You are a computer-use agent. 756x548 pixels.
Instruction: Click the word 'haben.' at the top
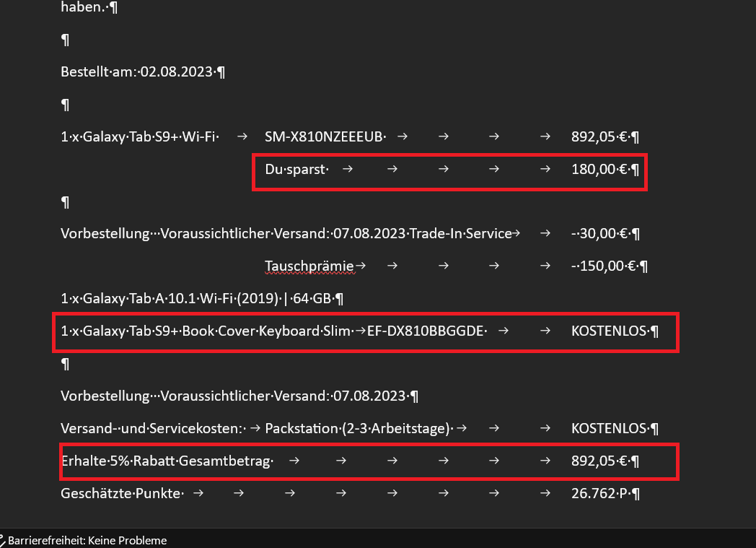(83, 6)
